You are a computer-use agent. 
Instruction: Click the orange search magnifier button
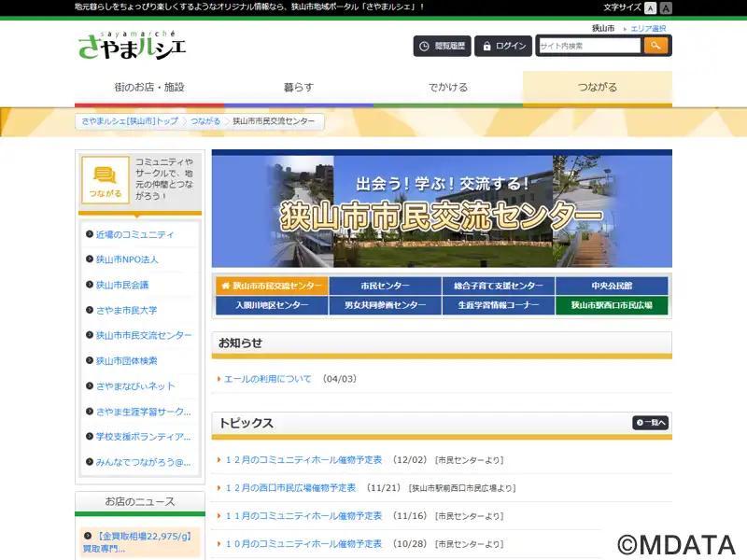click(655, 45)
